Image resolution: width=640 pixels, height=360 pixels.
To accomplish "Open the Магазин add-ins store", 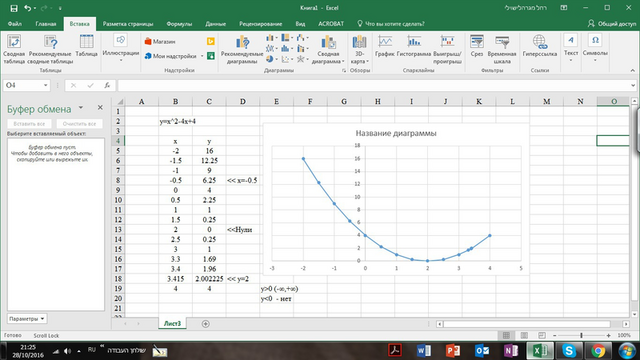I will point(160,42).
